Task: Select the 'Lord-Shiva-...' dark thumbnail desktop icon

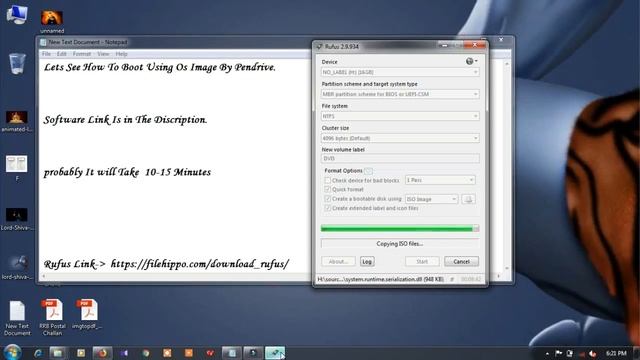Action: 17,219
